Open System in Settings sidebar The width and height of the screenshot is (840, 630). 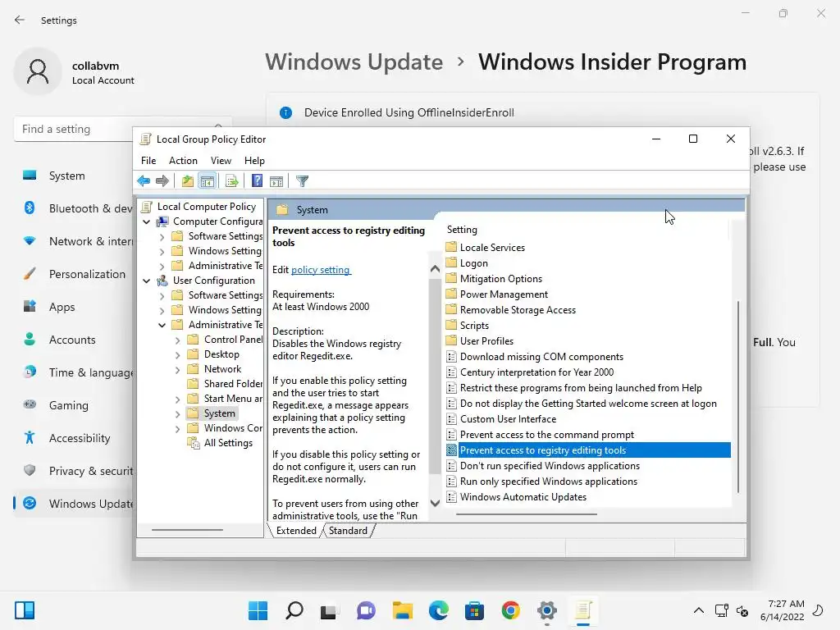pyautogui.click(x=67, y=176)
